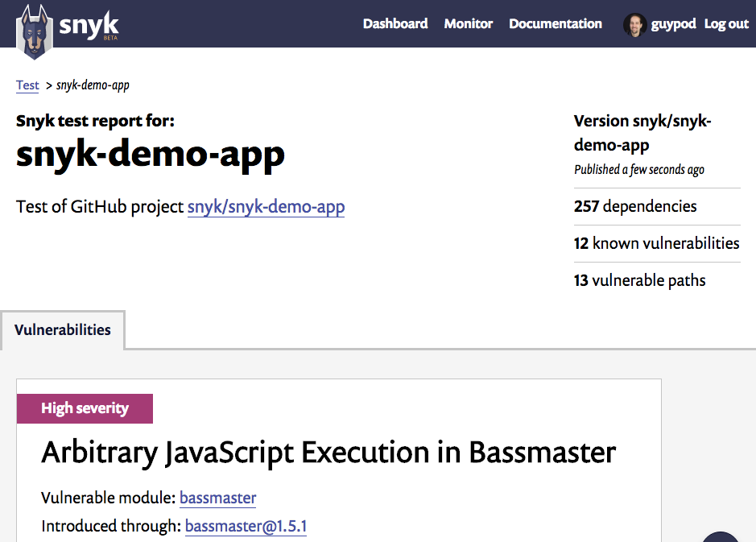This screenshot has width=756, height=542.
Task: Click the Version snyk/snyk-demo-app heading
Action: 642,133
